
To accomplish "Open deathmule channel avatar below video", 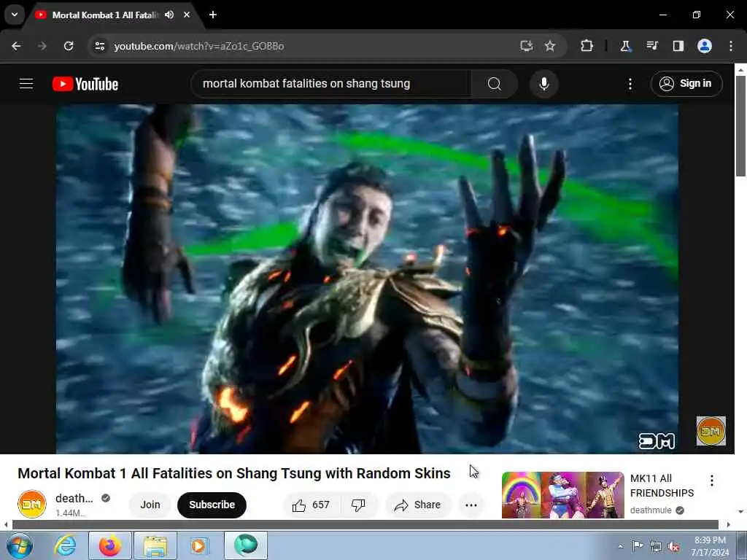I will coord(32,504).
